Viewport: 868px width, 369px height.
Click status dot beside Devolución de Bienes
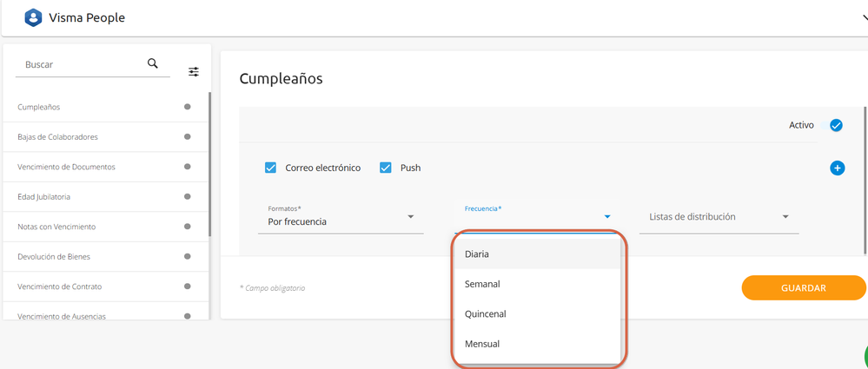tap(187, 256)
